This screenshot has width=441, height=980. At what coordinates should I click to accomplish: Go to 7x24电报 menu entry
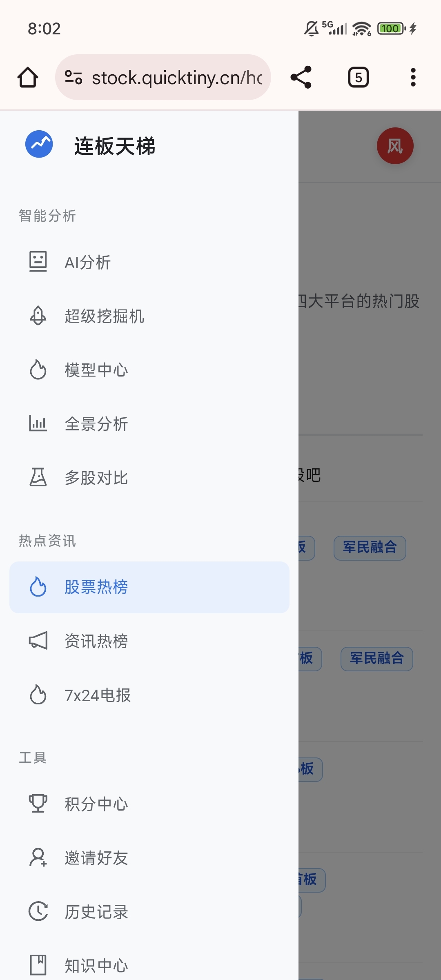pyautogui.click(x=149, y=695)
